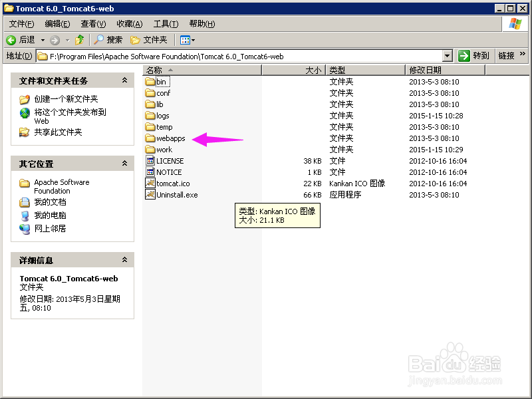Click the file name text webapps

click(x=171, y=138)
